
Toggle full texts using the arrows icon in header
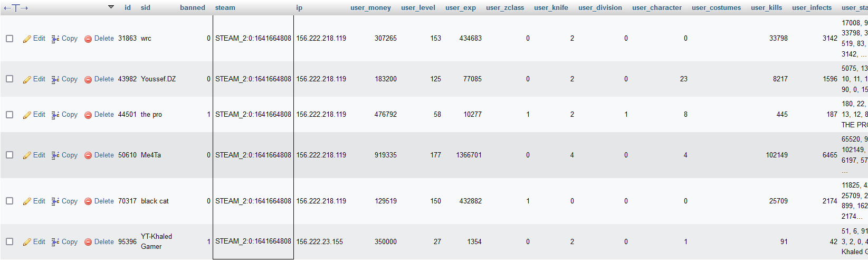tap(16, 8)
